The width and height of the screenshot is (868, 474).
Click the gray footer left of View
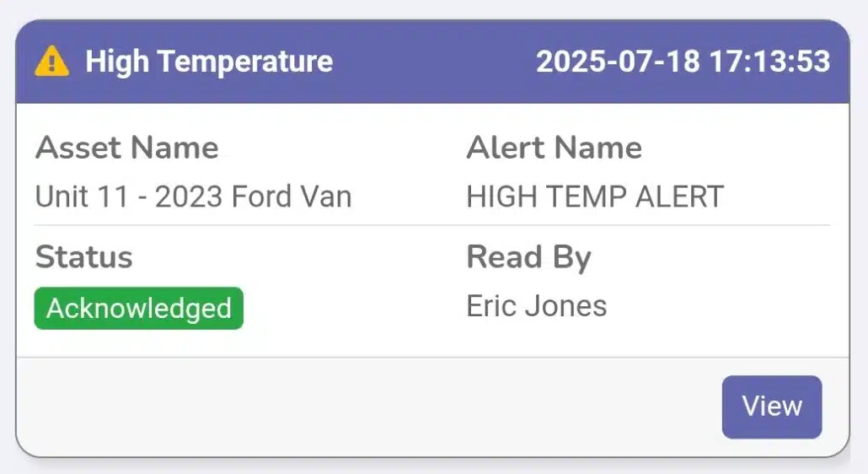click(362, 407)
